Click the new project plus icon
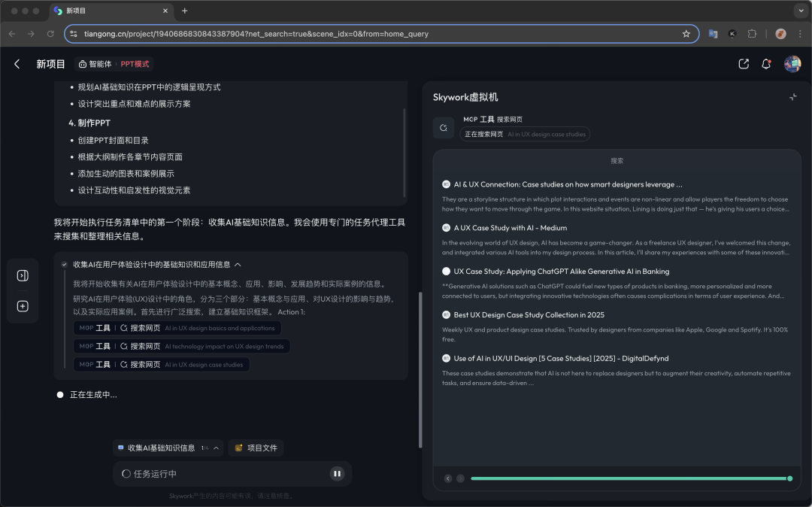The height and width of the screenshot is (507, 812). [x=23, y=306]
